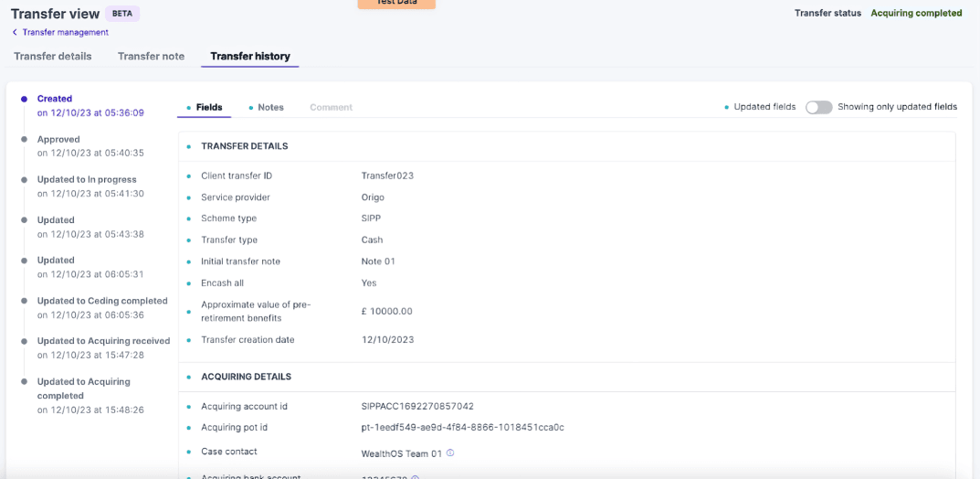980x479 pixels.
Task: Click the Test Data banner at top
Action: [x=396, y=4]
